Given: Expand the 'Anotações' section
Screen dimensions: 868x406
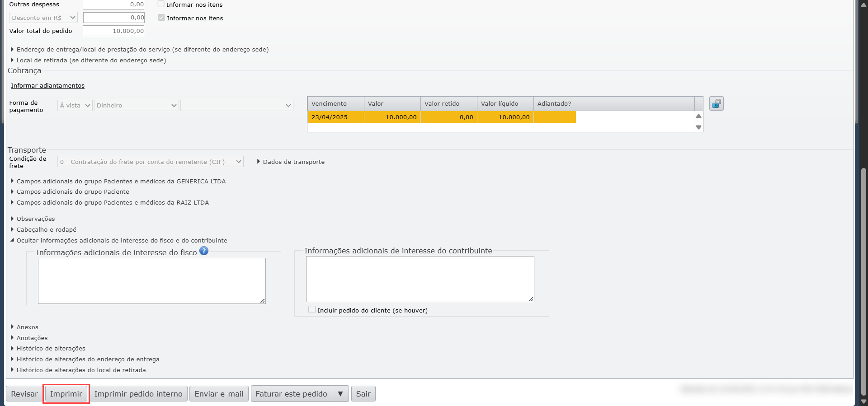Looking at the screenshot, I should click(x=29, y=338).
